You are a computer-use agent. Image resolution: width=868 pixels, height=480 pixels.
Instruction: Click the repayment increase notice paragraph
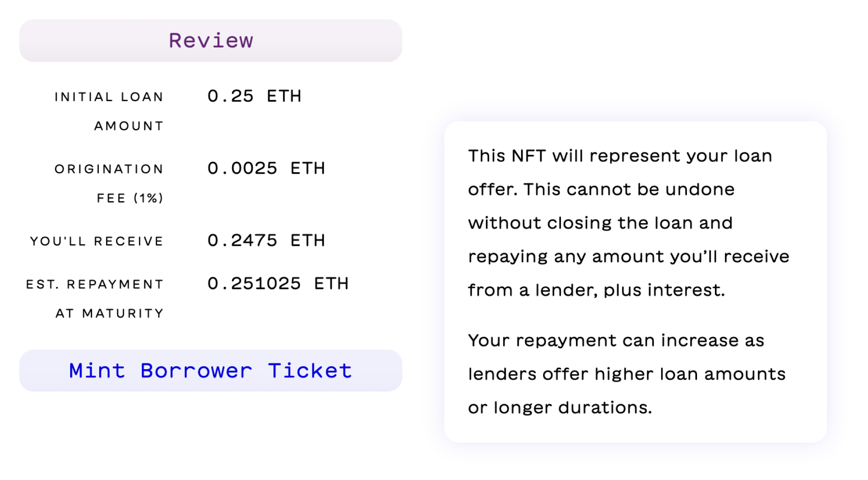(x=627, y=374)
